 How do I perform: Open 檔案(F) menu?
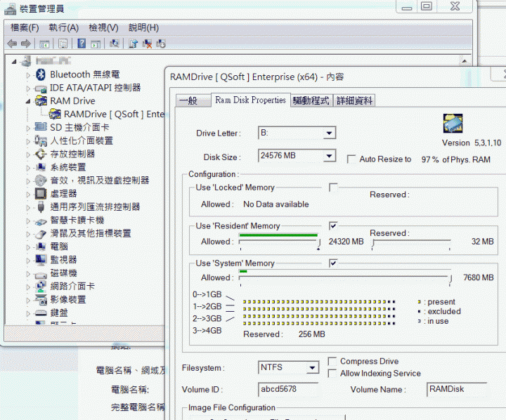click(25, 27)
